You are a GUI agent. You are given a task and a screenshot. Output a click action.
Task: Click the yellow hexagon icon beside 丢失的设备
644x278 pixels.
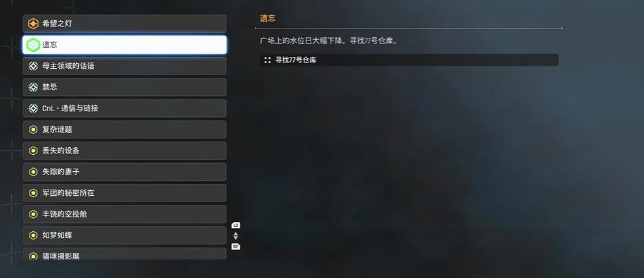click(x=33, y=151)
